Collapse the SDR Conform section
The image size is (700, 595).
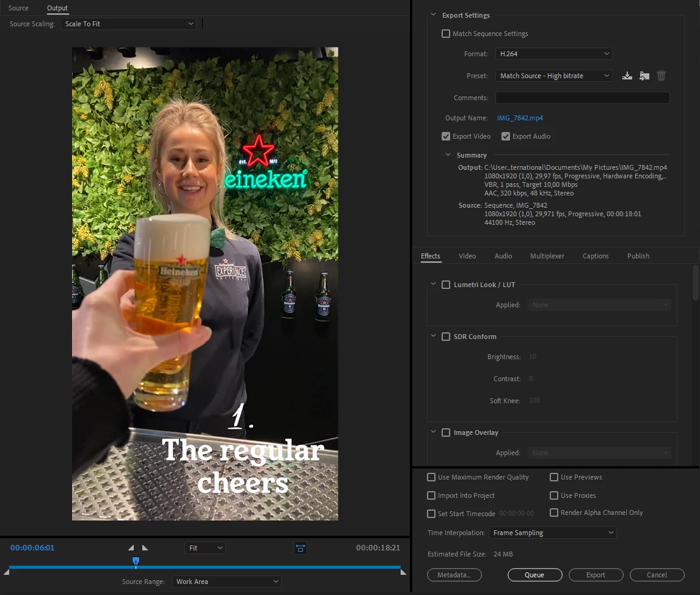pyautogui.click(x=433, y=335)
